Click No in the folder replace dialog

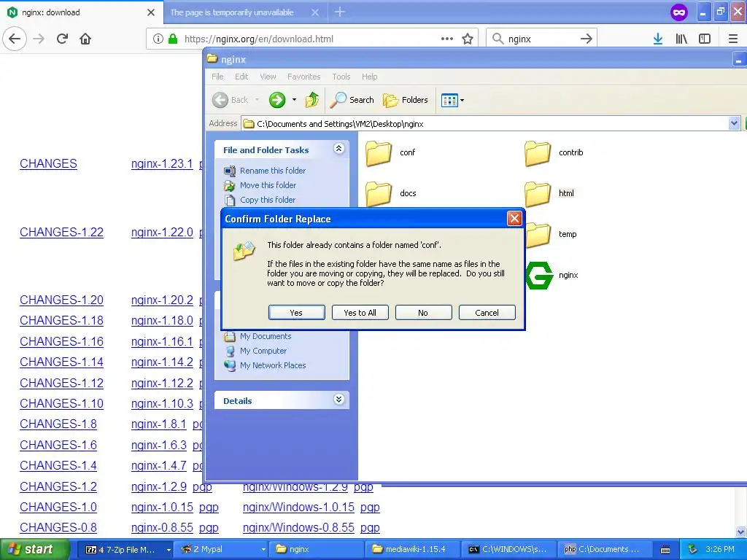pos(423,312)
